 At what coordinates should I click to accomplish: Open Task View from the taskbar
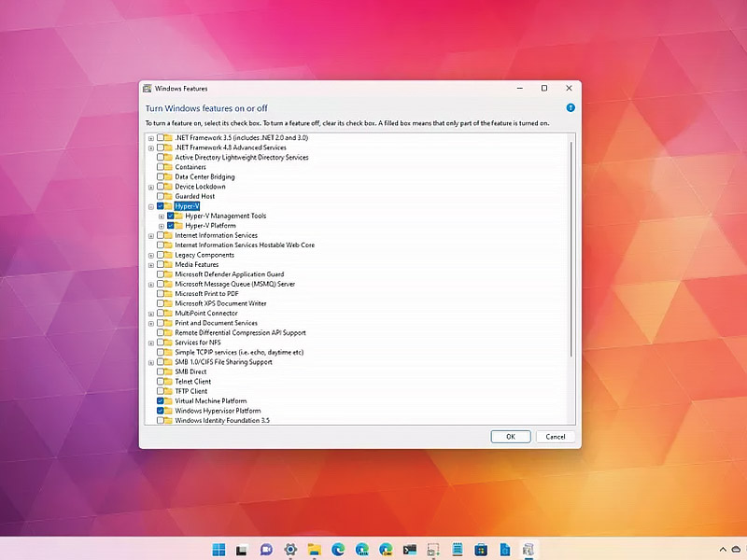(x=242, y=550)
